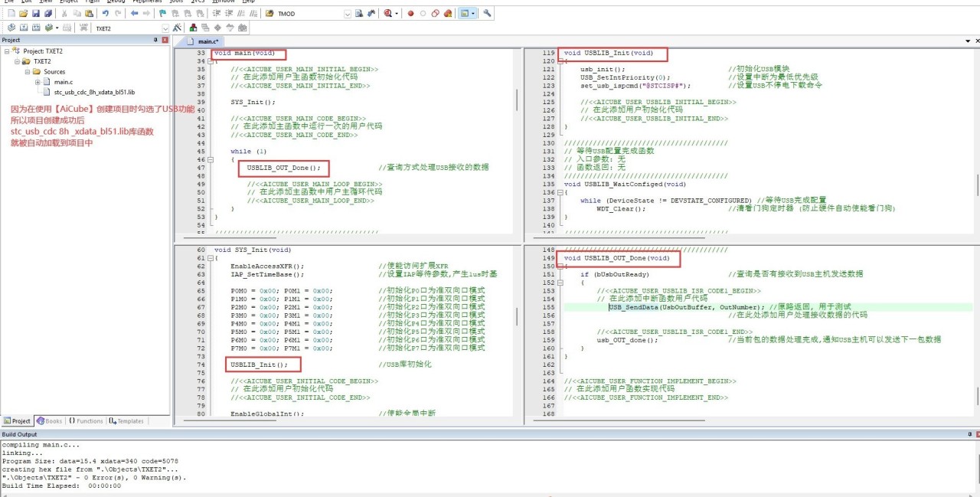980x497 pixels.
Task: Toggle auto-hide pin on Project panel
Action: tap(155, 40)
